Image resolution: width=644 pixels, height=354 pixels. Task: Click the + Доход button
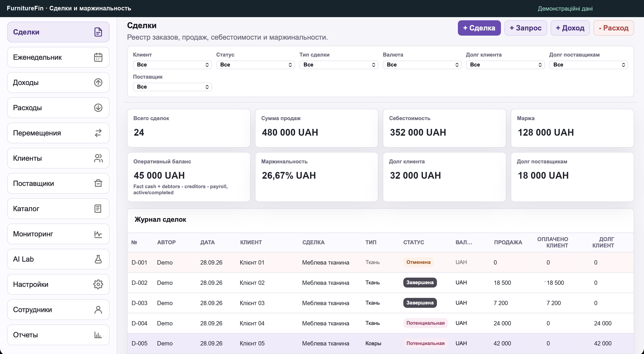coord(570,28)
